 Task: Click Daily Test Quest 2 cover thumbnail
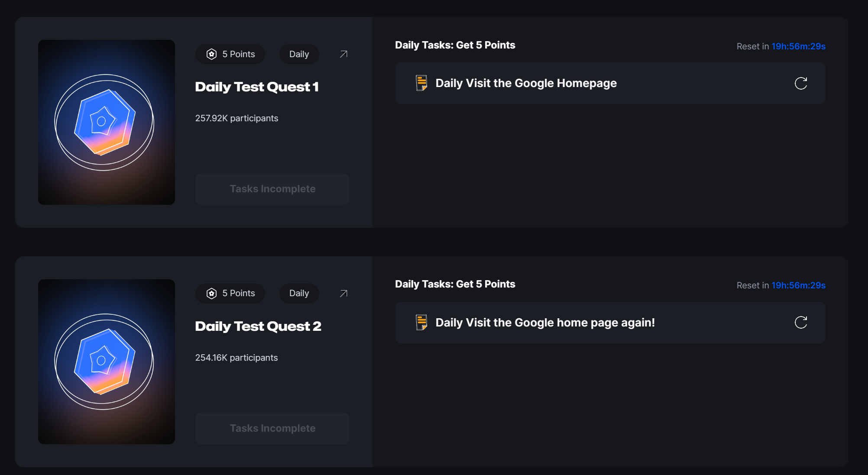point(107,362)
